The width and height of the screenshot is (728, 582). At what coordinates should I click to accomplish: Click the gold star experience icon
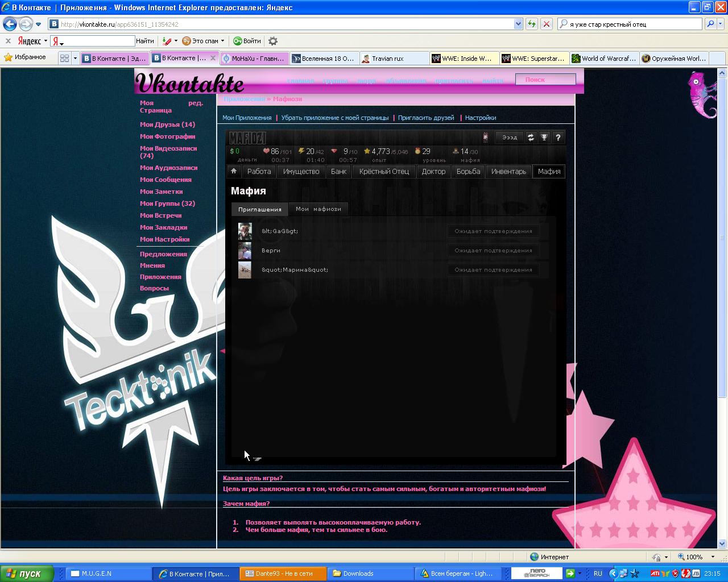tap(367, 151)
